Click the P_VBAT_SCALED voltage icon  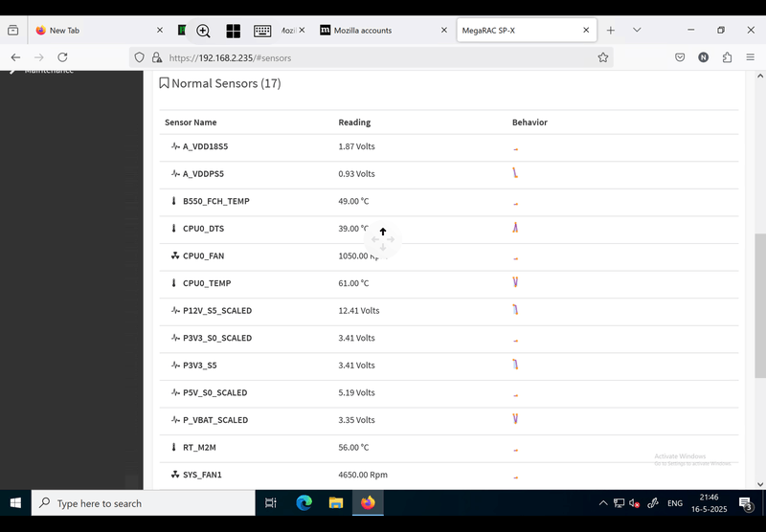click(175, 419)
